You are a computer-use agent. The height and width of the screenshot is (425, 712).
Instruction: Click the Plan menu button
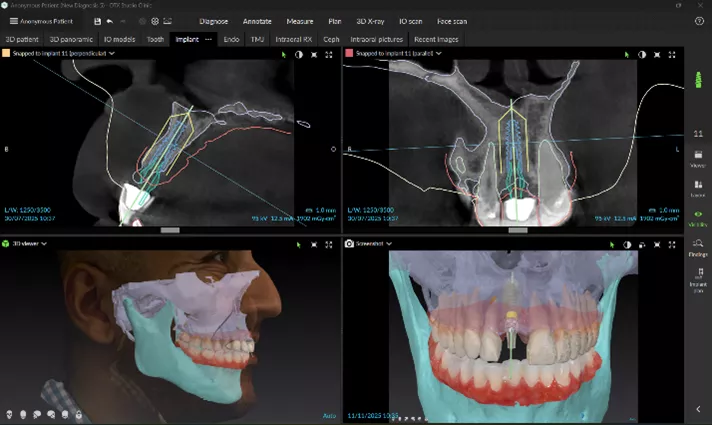[337, 21]
